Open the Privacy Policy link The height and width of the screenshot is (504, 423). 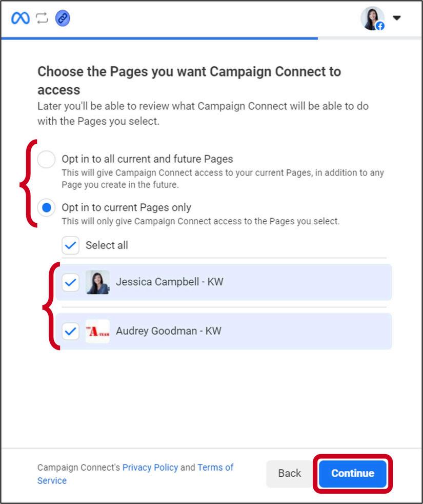pyautogui.click(x=150, y=468)
